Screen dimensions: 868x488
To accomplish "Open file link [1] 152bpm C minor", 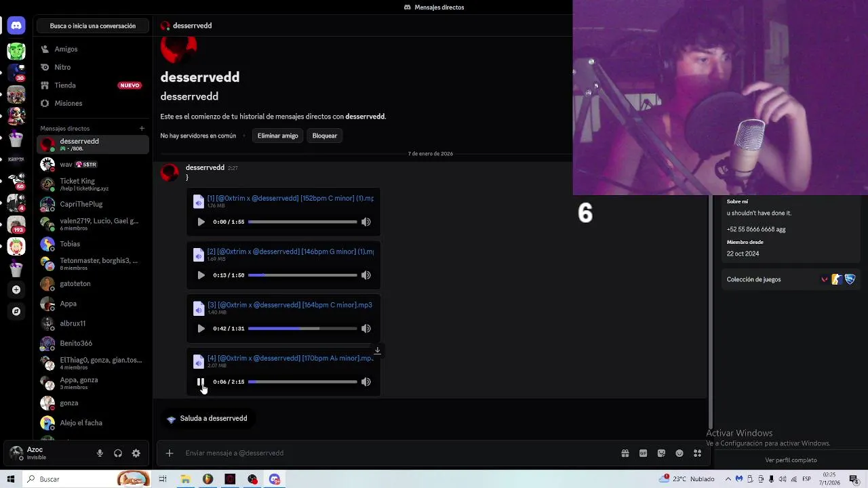I will (290, 198).
